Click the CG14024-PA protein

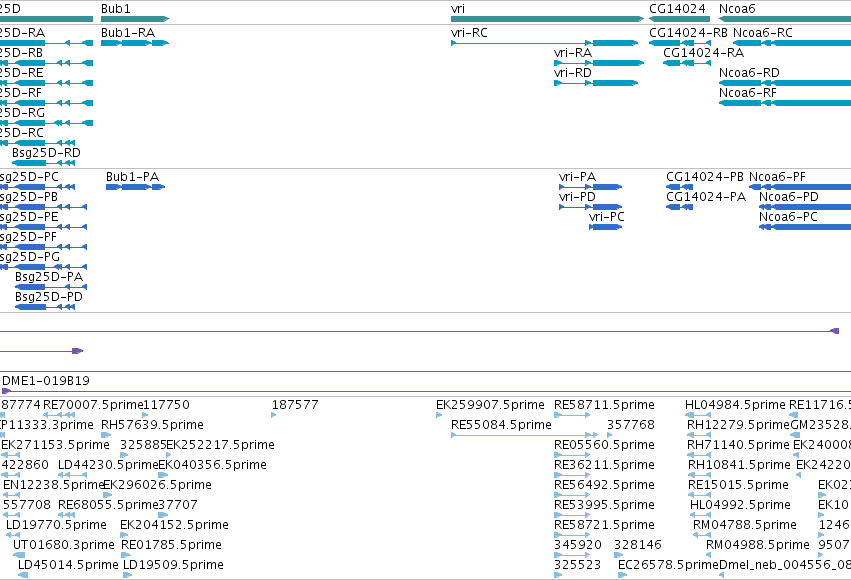click(x=679, y=207)
